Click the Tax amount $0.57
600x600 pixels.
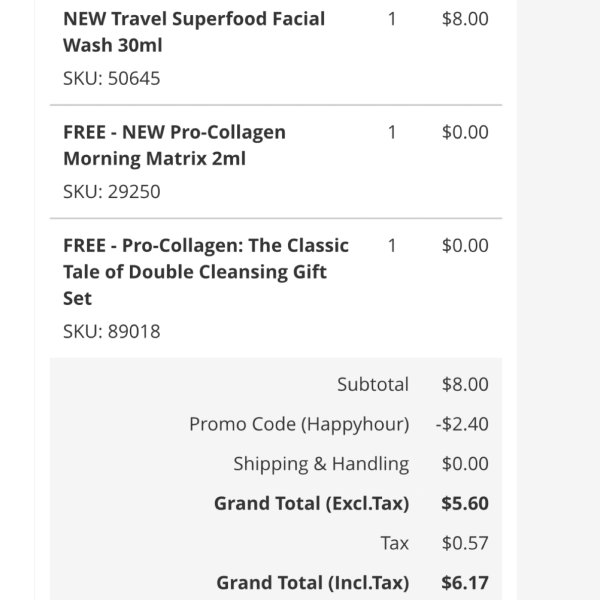point(465,543)
